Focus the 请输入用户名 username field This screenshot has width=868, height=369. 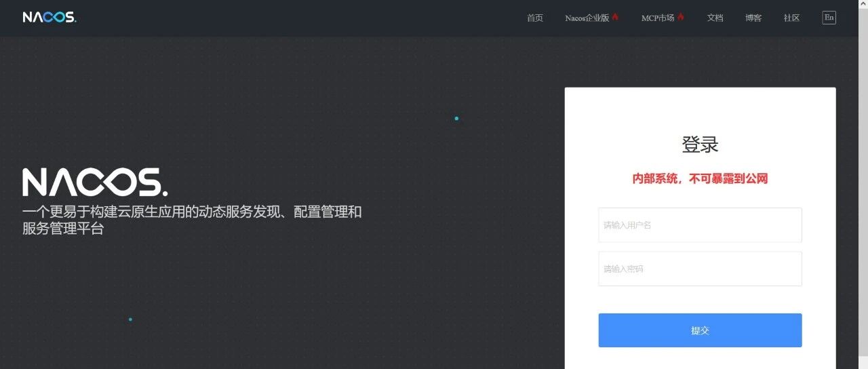[x=700, y=225]
